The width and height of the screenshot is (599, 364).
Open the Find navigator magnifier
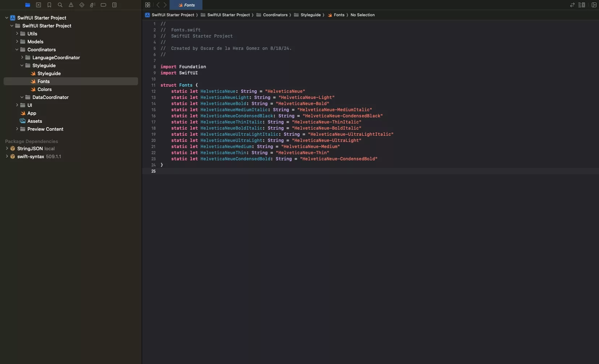click(60, 5)
